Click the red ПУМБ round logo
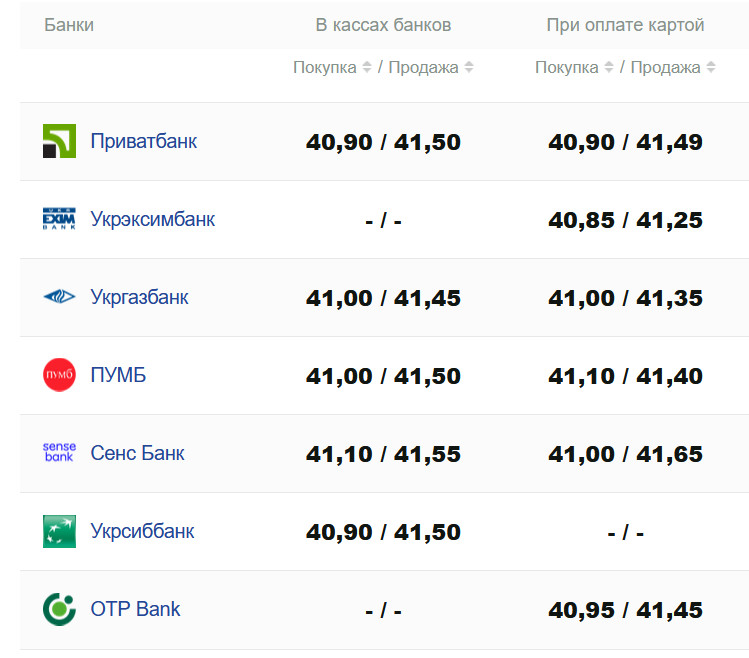The height and width of the screenshot is (658, 749). tap(59, 375)
